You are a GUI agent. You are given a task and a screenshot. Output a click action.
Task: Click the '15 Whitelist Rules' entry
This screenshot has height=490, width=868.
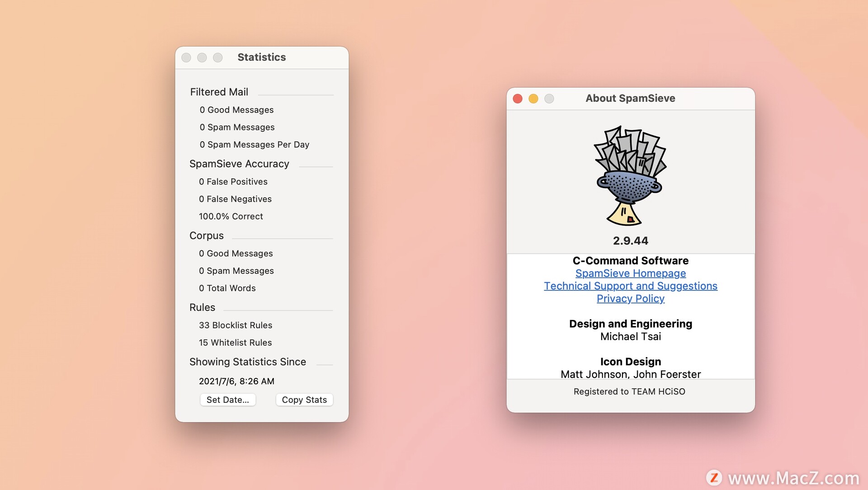point(235,343)
